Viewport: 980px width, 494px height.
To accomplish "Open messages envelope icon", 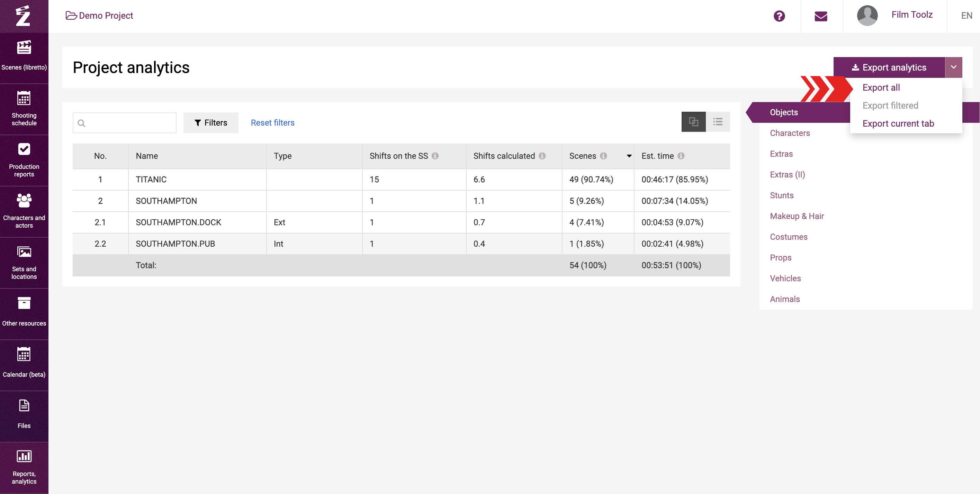I will [x=821, y=16].
